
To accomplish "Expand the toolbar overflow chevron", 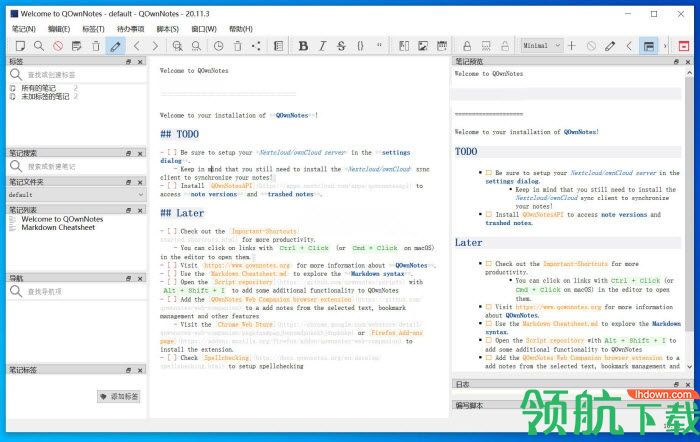I will [x=665, y=46].
